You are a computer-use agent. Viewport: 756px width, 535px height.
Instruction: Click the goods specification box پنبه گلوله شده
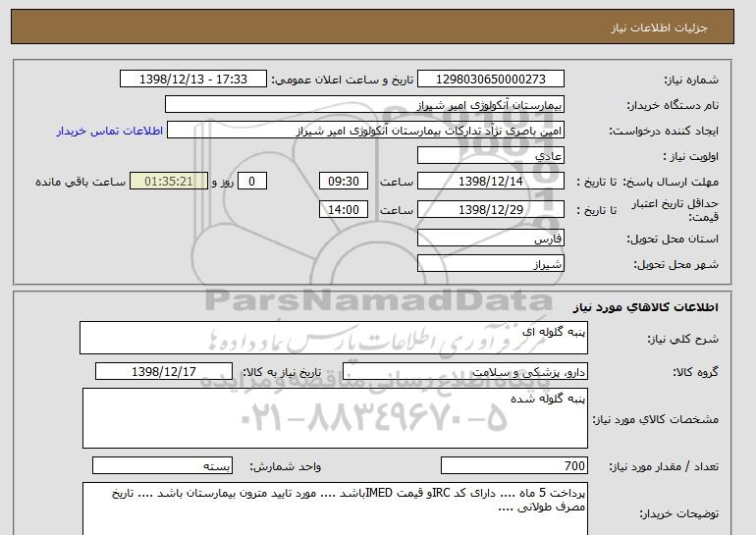pos(335,418)
